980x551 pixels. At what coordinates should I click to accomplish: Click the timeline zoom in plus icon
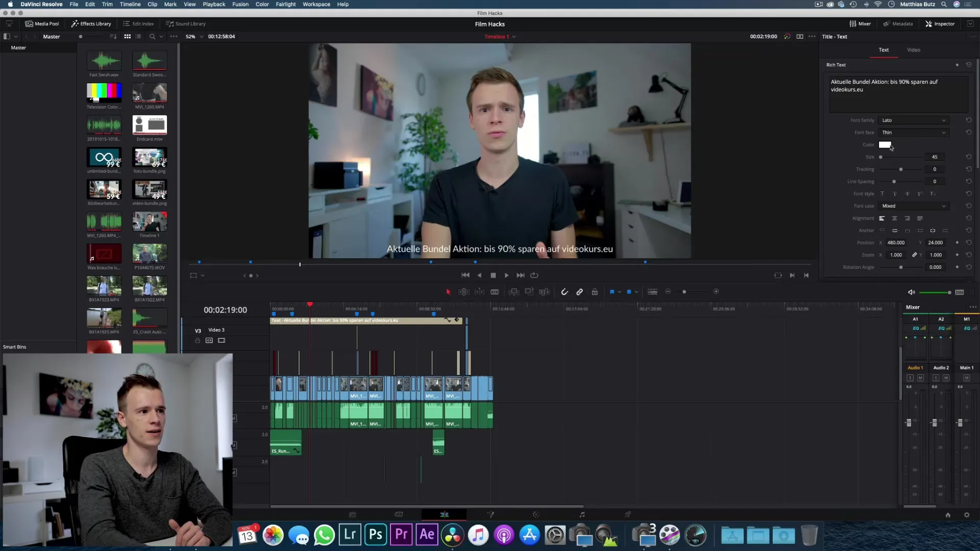(x=716, y=291)
